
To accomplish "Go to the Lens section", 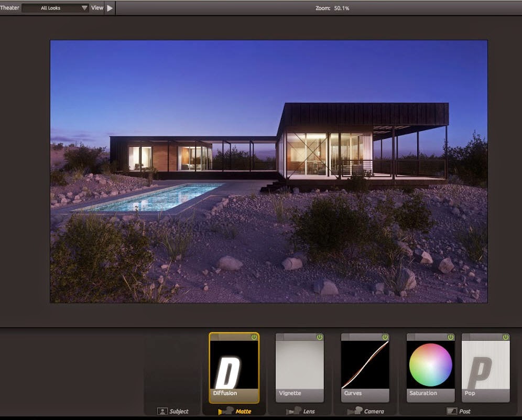I will [300, 411].
